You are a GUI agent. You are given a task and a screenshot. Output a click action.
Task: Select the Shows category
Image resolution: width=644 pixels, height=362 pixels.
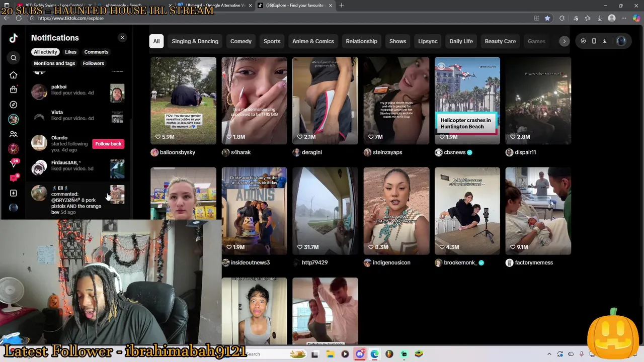click(x=397, y=41)
